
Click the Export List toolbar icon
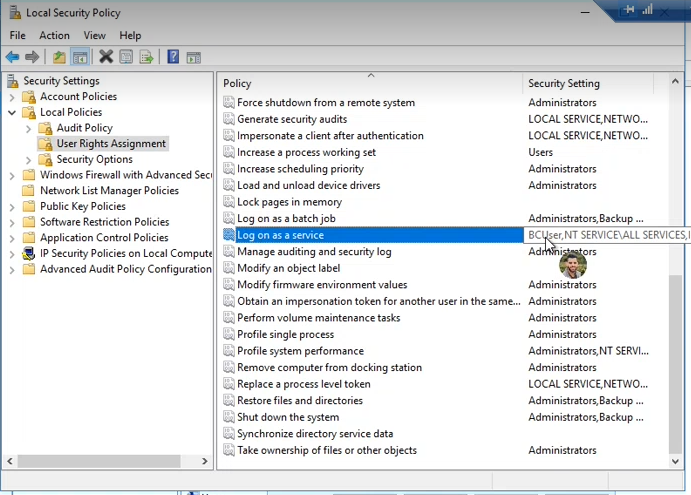(x=146, y=57)
